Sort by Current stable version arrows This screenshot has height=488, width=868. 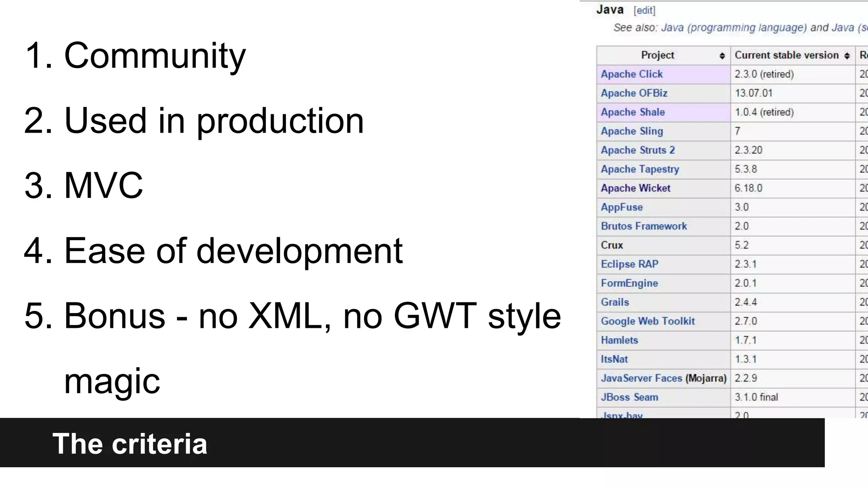847,56
